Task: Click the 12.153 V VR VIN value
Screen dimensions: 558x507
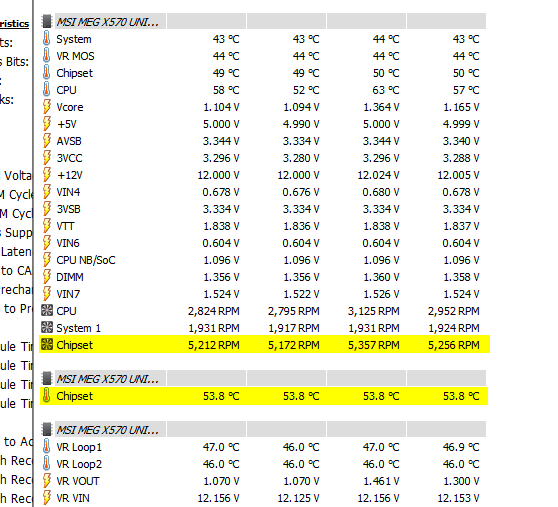Action: [x=458, y=498]
